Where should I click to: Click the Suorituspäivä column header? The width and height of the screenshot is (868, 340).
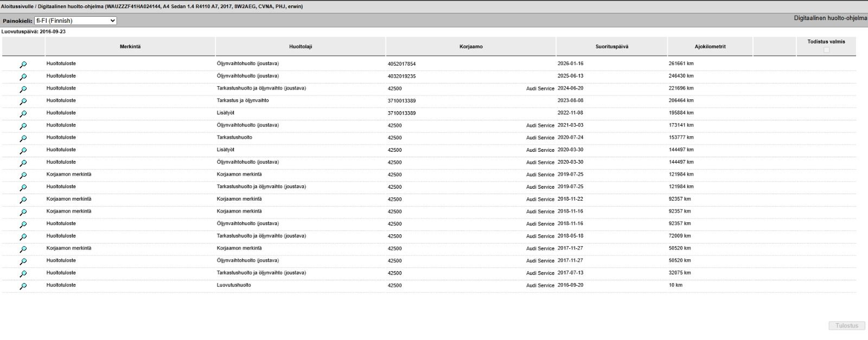(x=612, y=47)
